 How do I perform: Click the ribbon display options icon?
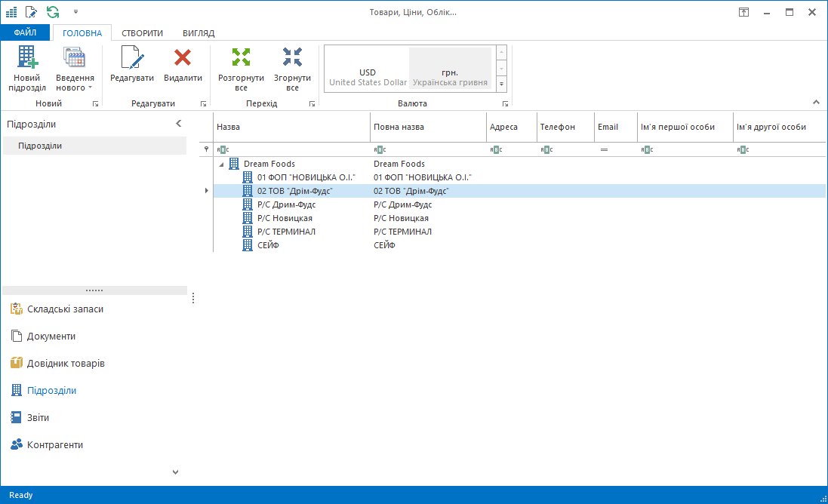click(x=743, y=12)
